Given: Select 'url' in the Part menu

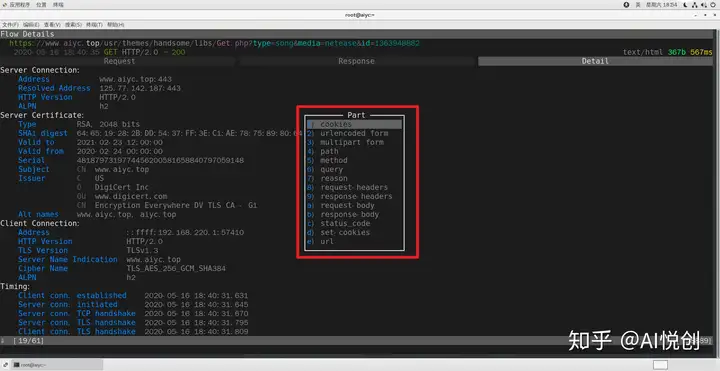Looking at the screenshot, I should point(354,242).
